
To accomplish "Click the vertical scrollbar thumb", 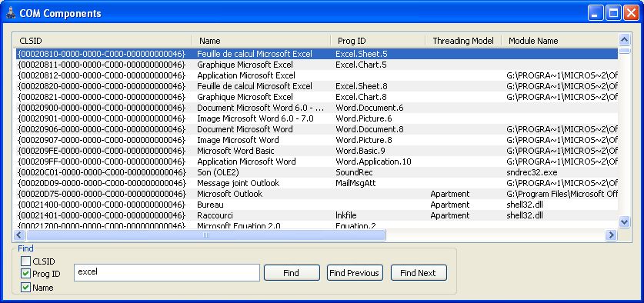I will click(624, 51).
